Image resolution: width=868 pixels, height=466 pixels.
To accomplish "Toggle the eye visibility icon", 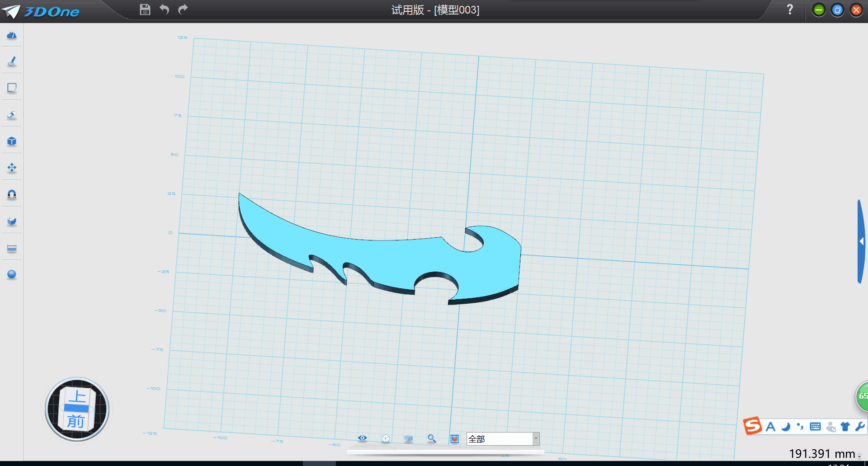I will (x=362, y=438).
